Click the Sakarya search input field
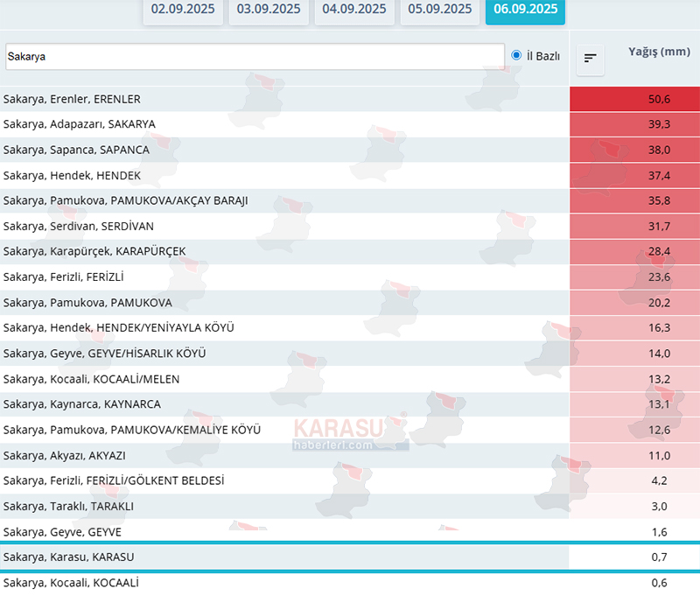The image size is (700, 596). click(255, 57)
